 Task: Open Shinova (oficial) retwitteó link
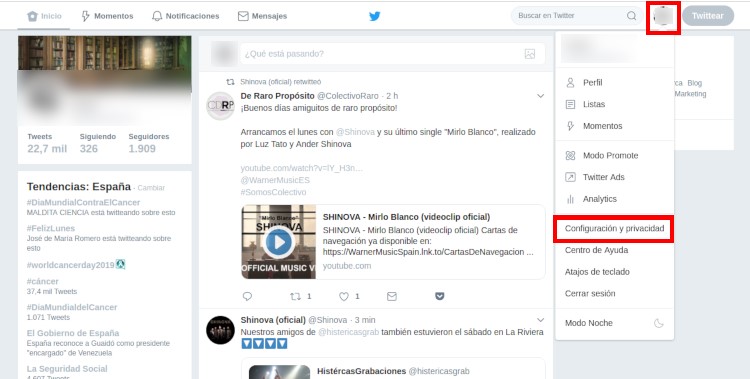[280, 82]
